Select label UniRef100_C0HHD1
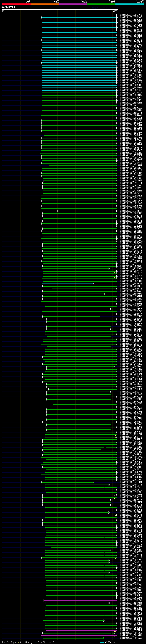Screen dimensions: 146x644 point(131,75)
